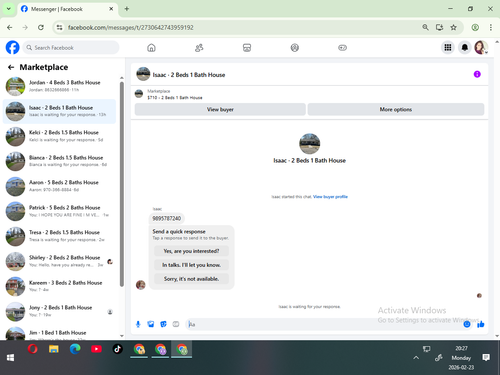Open File Explorer from the taskbar
This screenshot has height=375, width=500.
click(x=54, y=349)
